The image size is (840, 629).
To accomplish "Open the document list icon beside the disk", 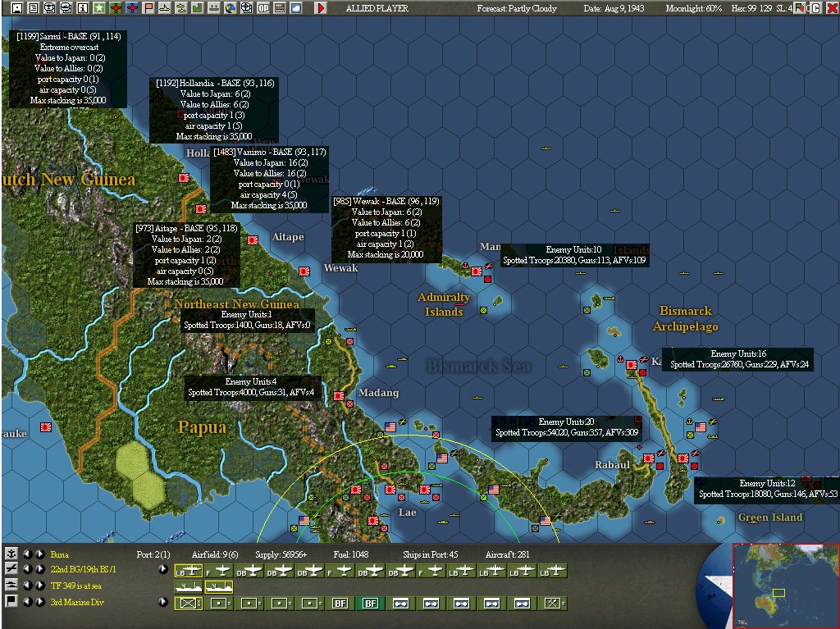I will tap(33, 8).
